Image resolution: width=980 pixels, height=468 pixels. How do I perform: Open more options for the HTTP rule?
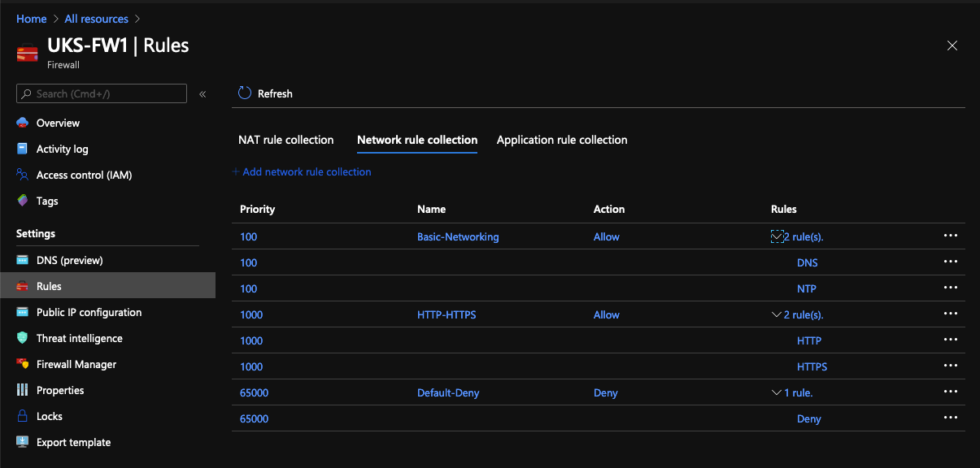951,340
